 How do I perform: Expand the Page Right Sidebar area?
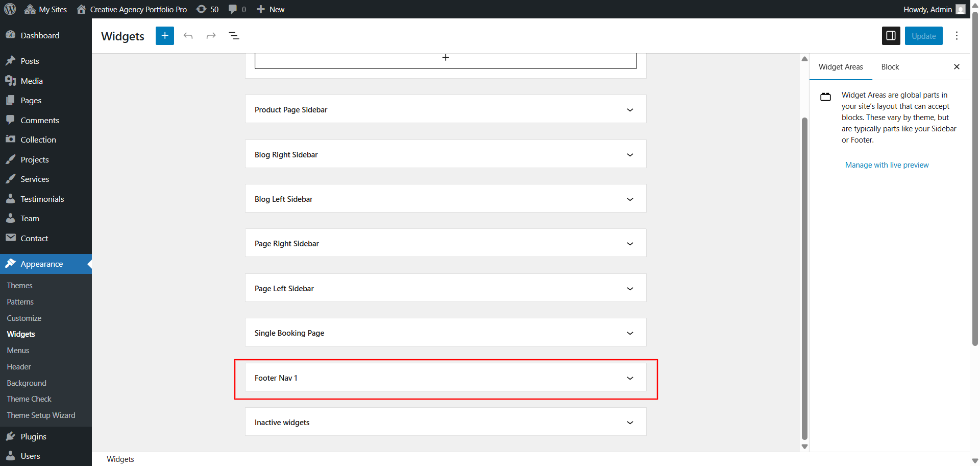(446, 243)
